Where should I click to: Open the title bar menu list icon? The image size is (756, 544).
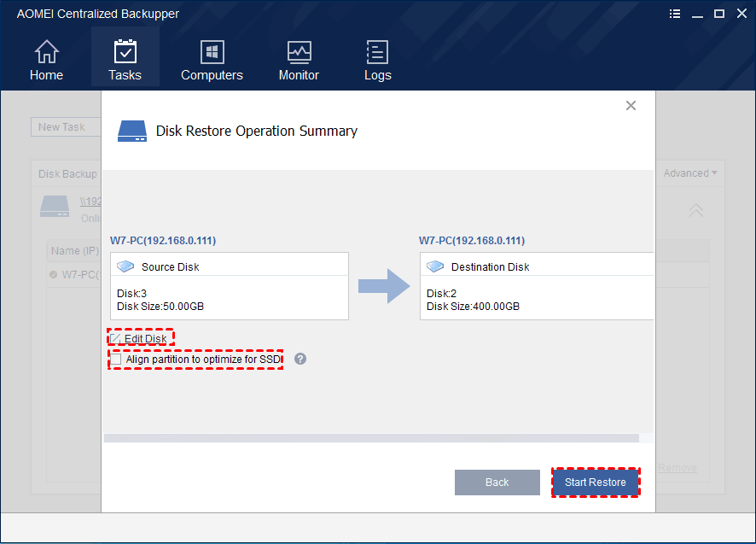point(675,14)
